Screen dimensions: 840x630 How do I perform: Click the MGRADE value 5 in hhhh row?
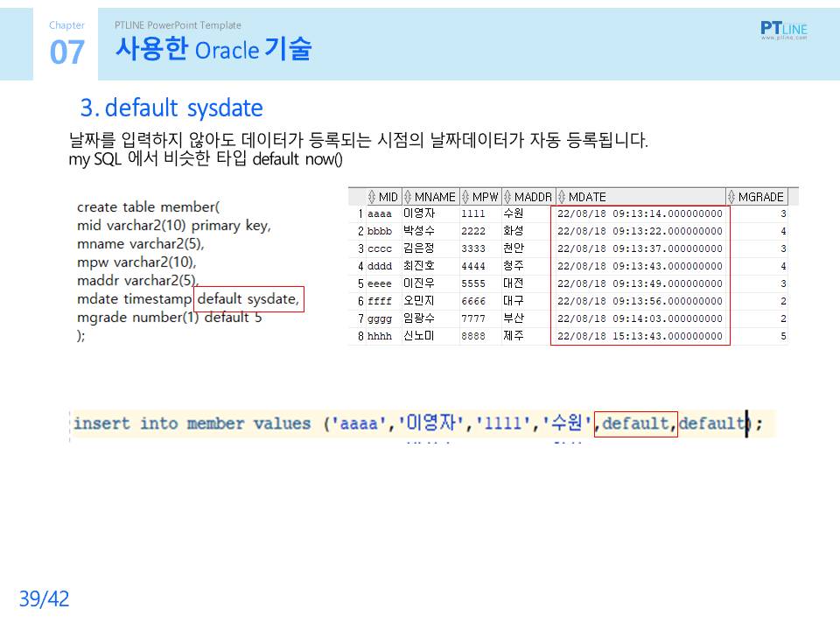tap(783, 336)
